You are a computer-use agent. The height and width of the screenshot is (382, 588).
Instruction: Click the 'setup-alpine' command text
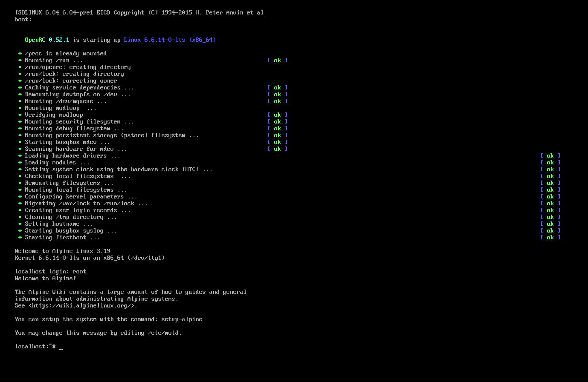182,319
